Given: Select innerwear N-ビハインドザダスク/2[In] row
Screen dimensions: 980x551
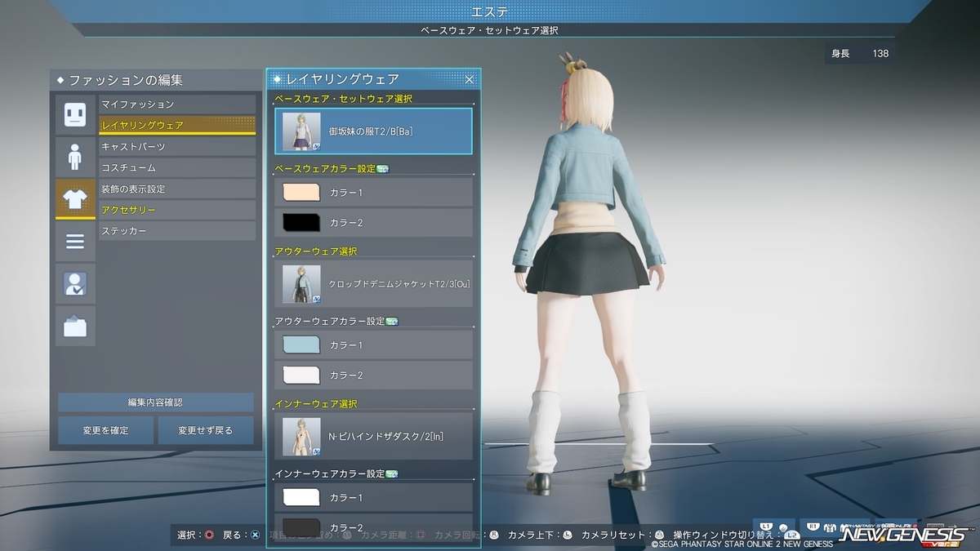Looking at the screenshot, I should coord(374,436).
